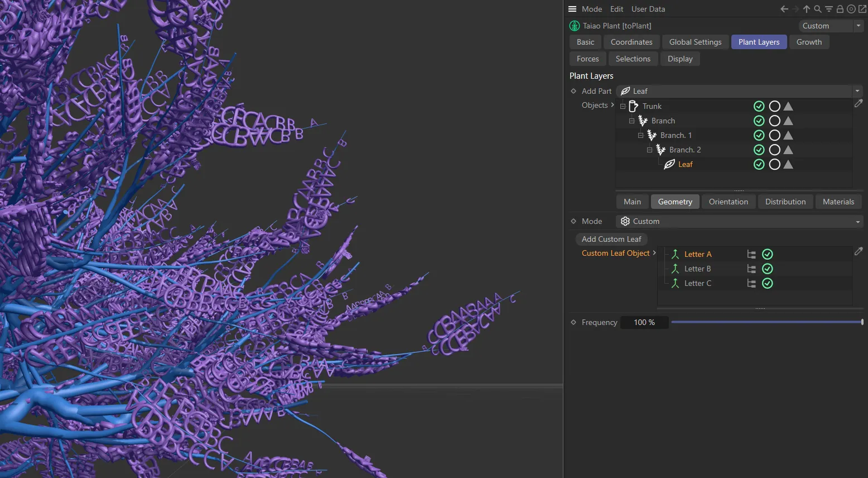868x478 pixels.
Task: Collapse the Branch. 2 tree expander
Action: (x=649, y=150)
